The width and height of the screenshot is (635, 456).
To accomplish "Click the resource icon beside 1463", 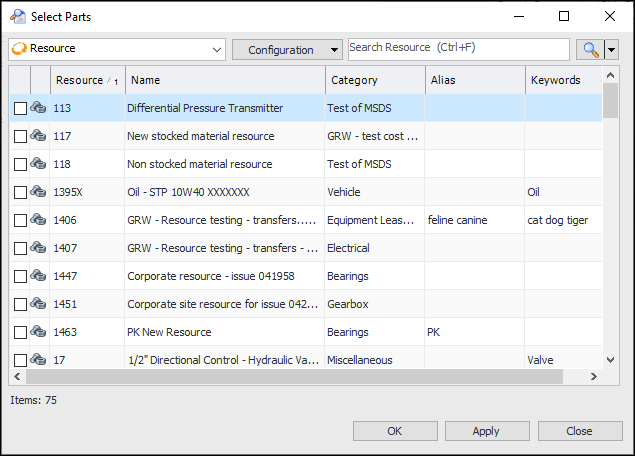I will tap(39, 332).
